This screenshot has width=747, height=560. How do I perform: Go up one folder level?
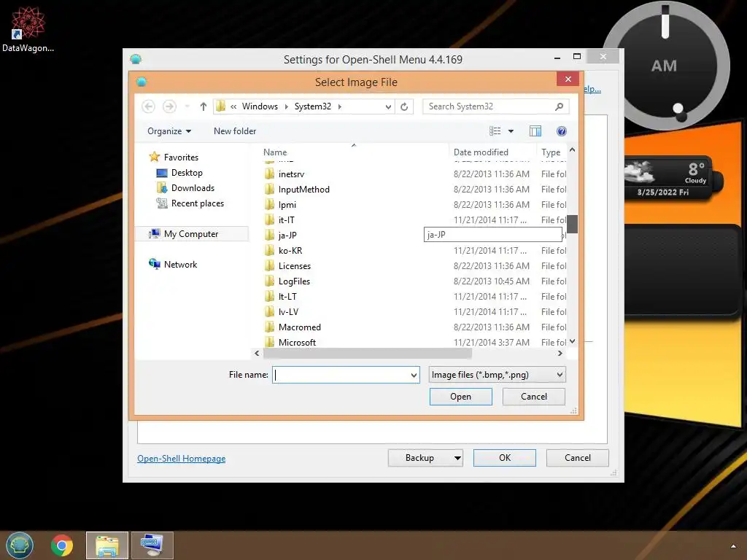click(x=204, y=106)
